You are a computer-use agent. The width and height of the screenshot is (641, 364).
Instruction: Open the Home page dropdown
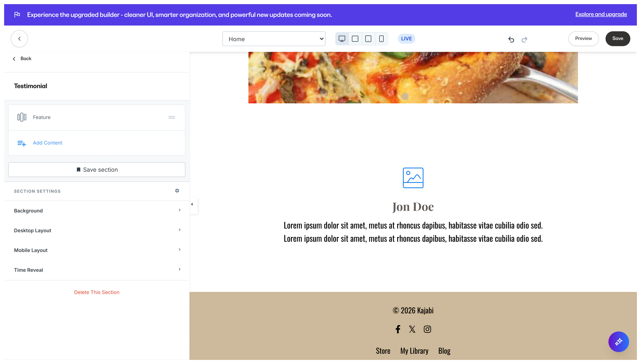274,39
